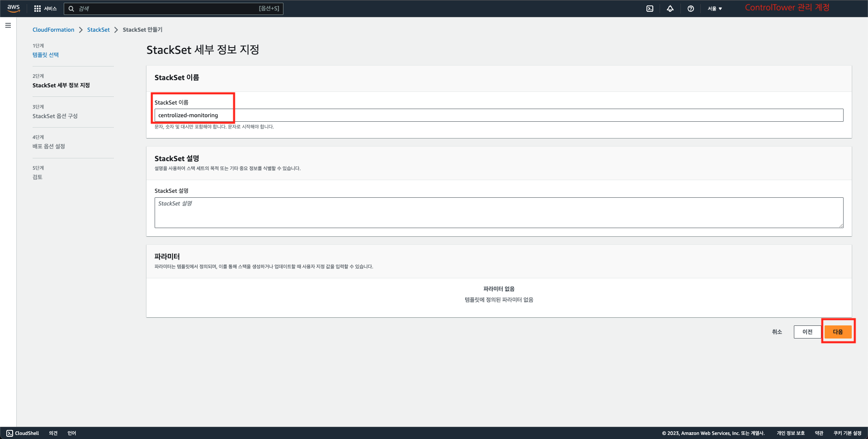Click the 취소 cancel button

tap(777, 332)
